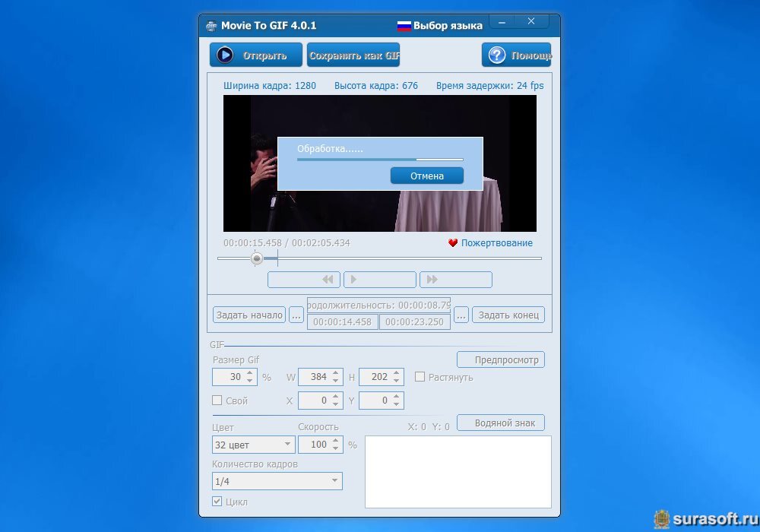Open the Выбор языка language menu

pyautogui.click(x=448, y=26)
